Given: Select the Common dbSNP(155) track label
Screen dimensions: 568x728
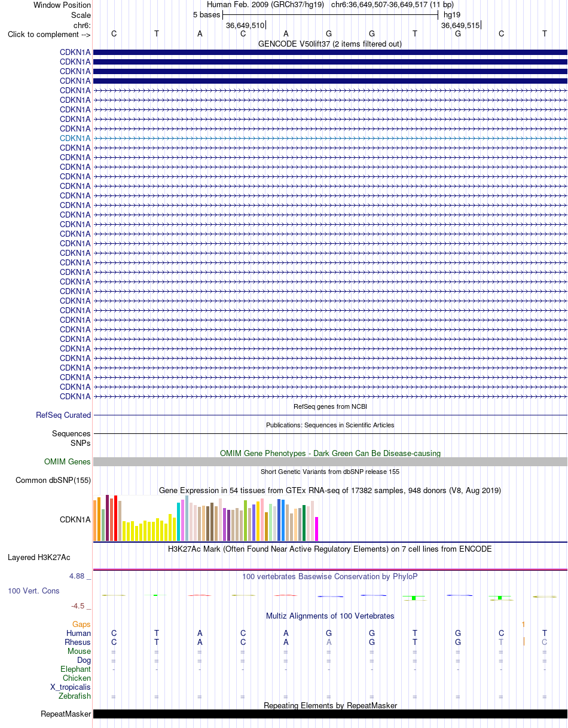Looking at the screenshot, I should [53, 480].
